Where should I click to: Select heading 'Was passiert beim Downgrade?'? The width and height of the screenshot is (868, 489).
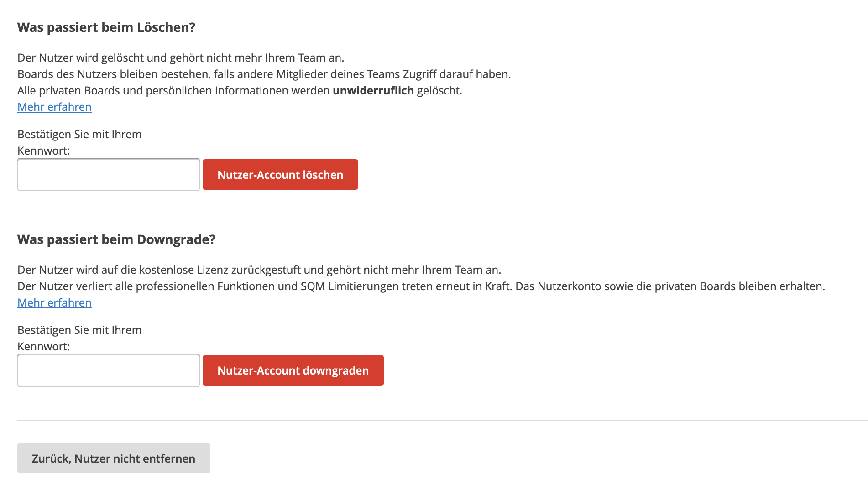116,239
